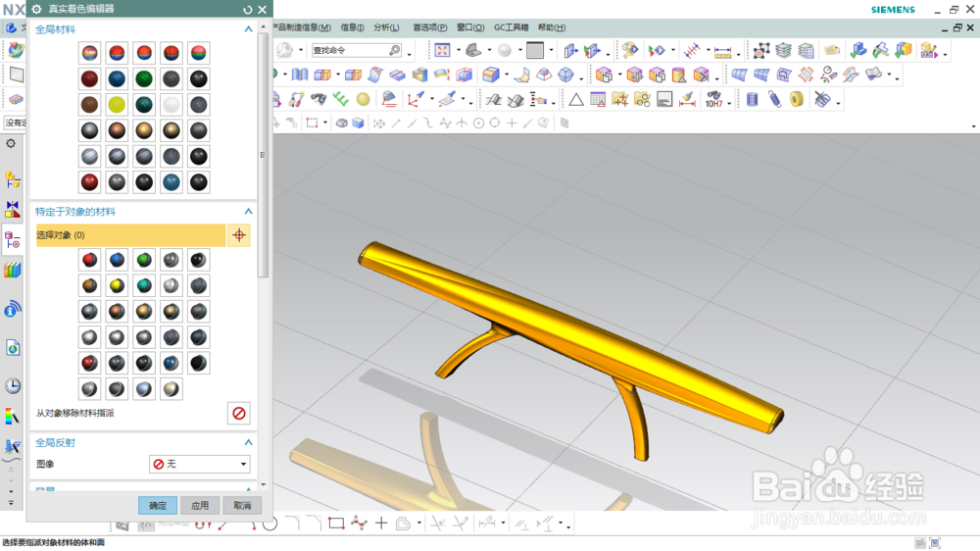Open the assembly navigator sidebar icon
Image resolution: width=980 pixels, height=551 pixels.
point(13,180)
